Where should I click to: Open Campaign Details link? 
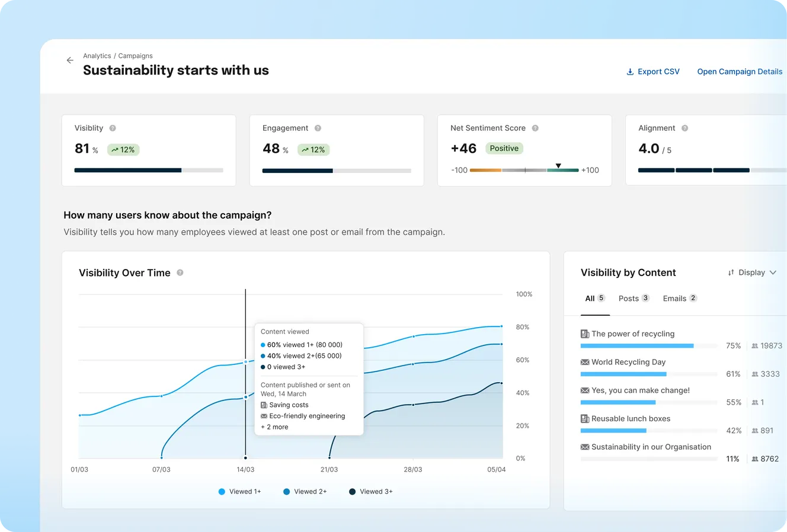[740, 72]
